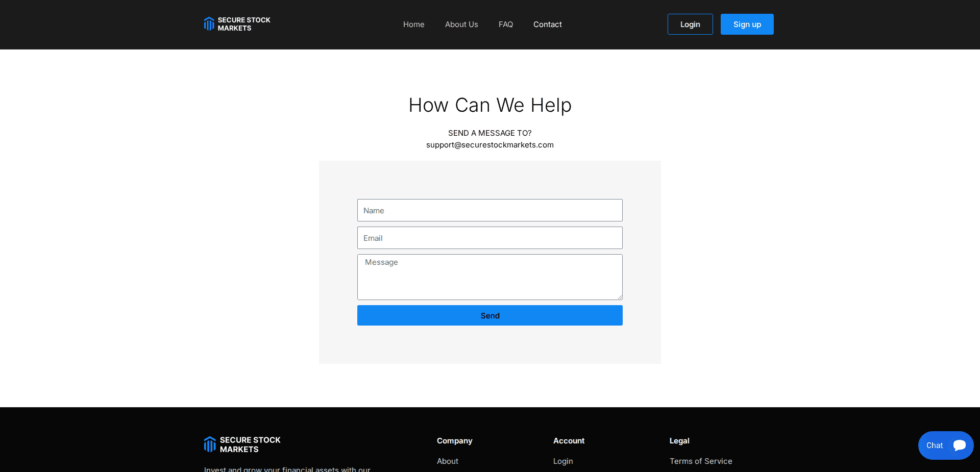Screen dimensions: 980x472
Task: Open the FAQ page from navigation
Action: (505, 24)
